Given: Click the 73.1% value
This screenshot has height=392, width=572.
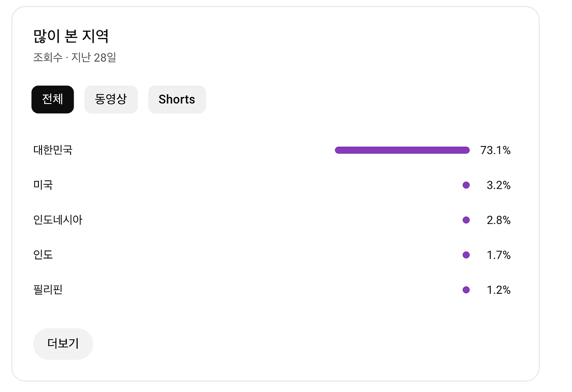Looking at the screenshot, I should coord(495,150).
